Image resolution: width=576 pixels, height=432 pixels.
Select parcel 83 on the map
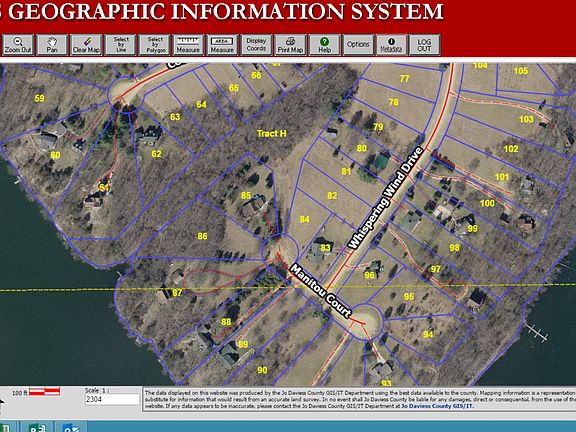[325, 248]
